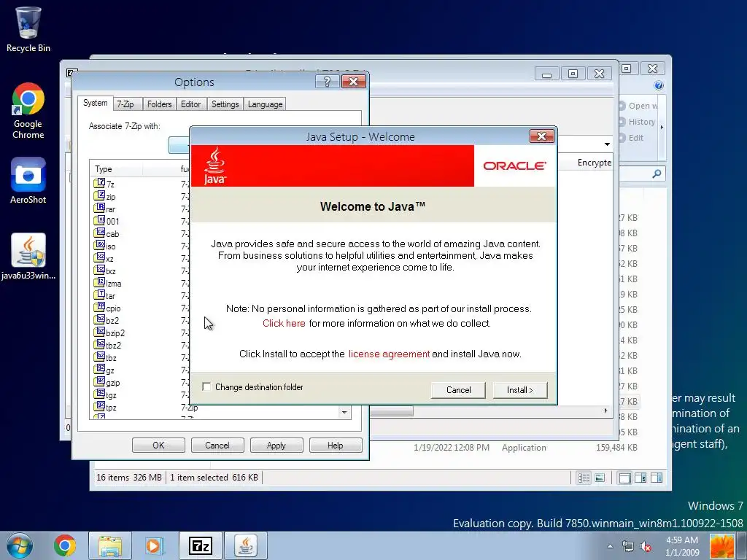Select the zip file type icon
This screenshot has height=560, width=747.
coord(99,195)
